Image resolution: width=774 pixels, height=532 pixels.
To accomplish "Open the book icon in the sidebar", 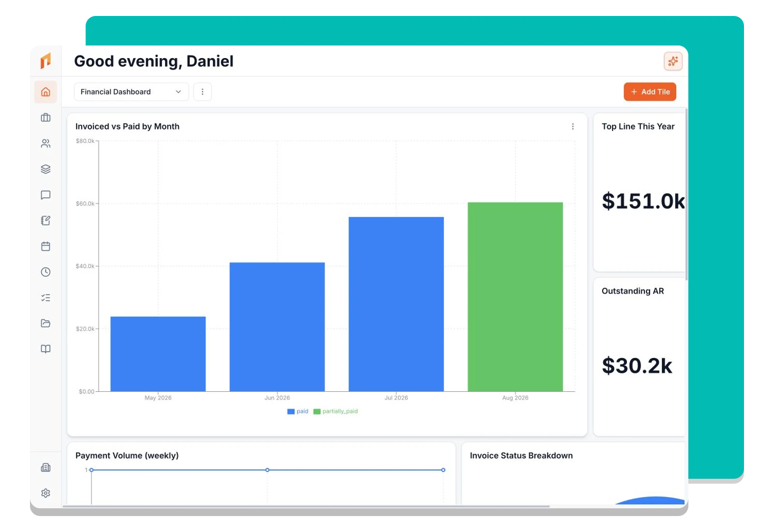I will [x=45, y=349].
